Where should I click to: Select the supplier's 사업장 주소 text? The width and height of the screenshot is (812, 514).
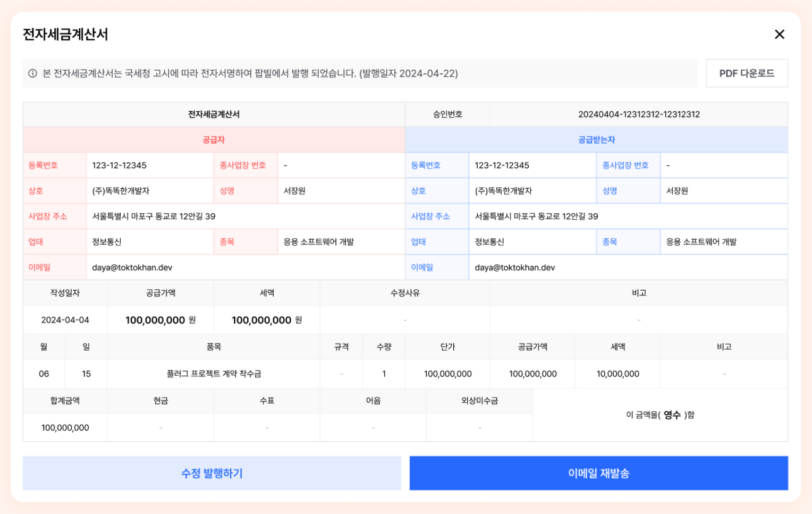(154, 216)
